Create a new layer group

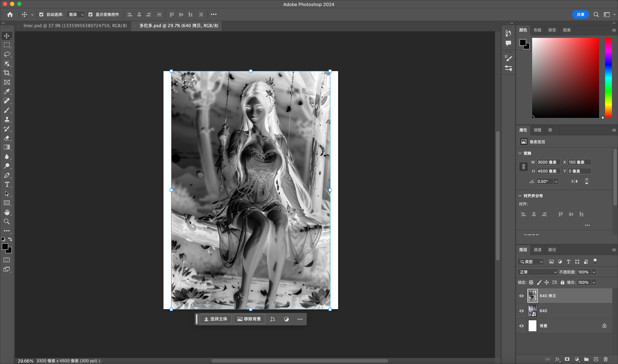click(586, 359)
